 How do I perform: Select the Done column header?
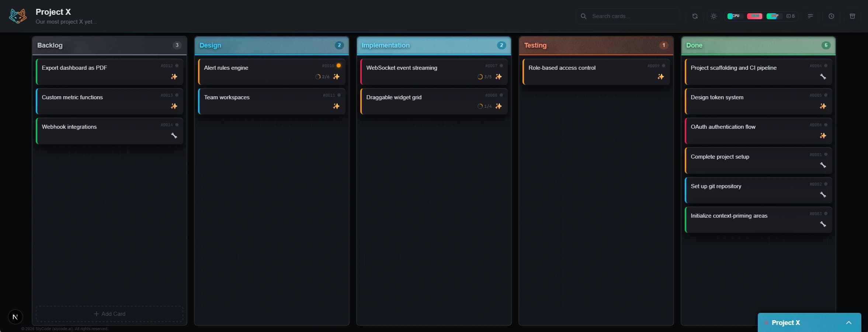[758, 45]
